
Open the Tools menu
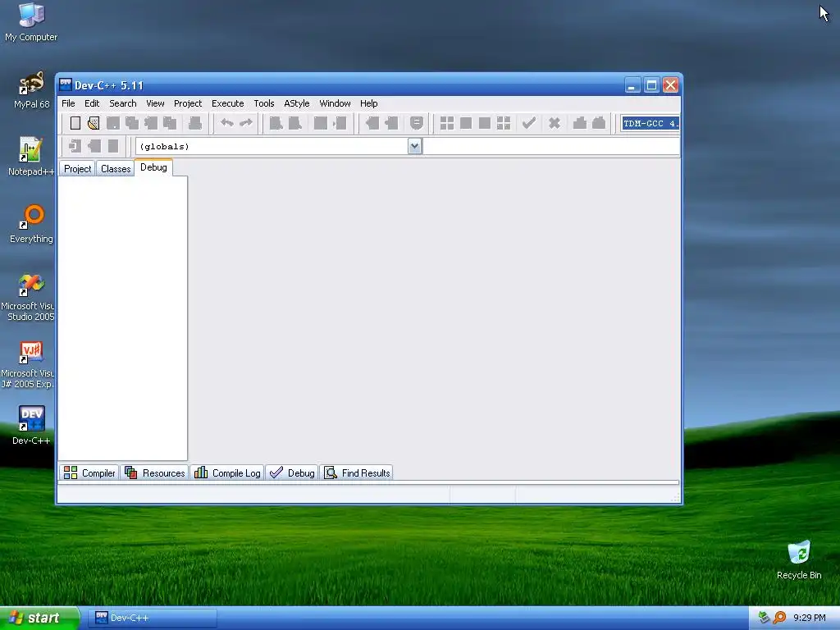click(263, 103)
